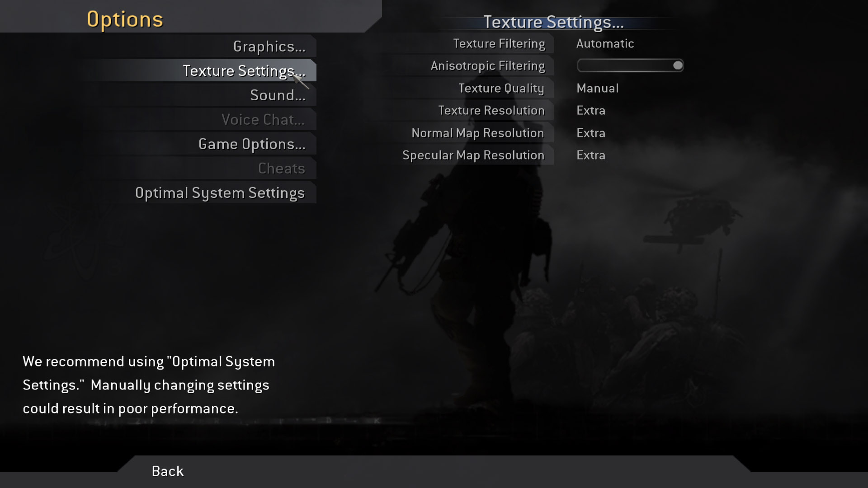Change Specular Map Resolution value Extra
868x488 pixels.
point(590,155)
